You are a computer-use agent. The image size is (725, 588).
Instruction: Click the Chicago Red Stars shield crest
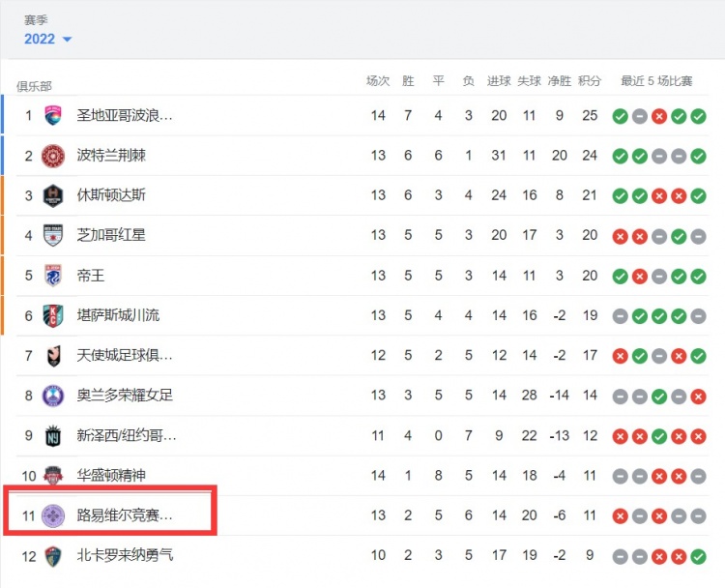click(53, 235)
